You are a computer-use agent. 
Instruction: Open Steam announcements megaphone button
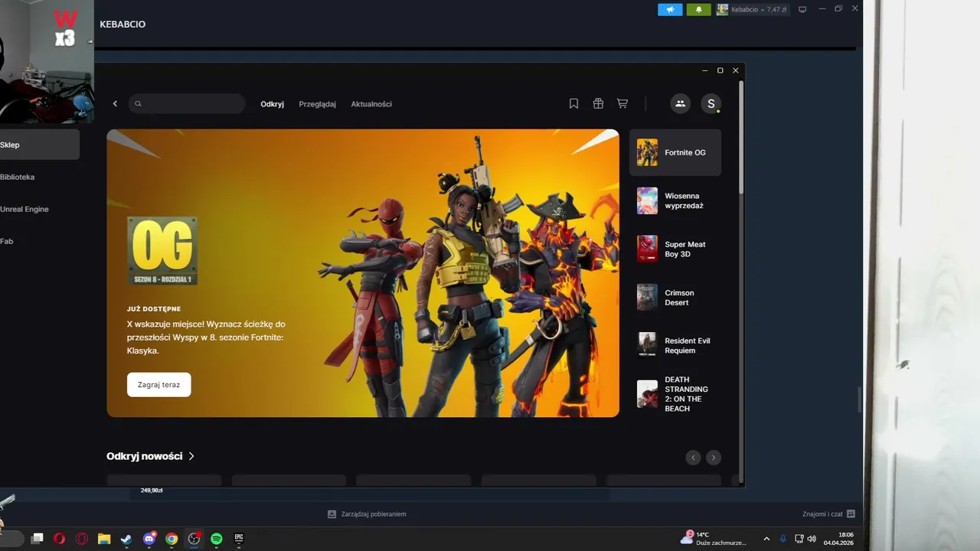tap(670, 9)
